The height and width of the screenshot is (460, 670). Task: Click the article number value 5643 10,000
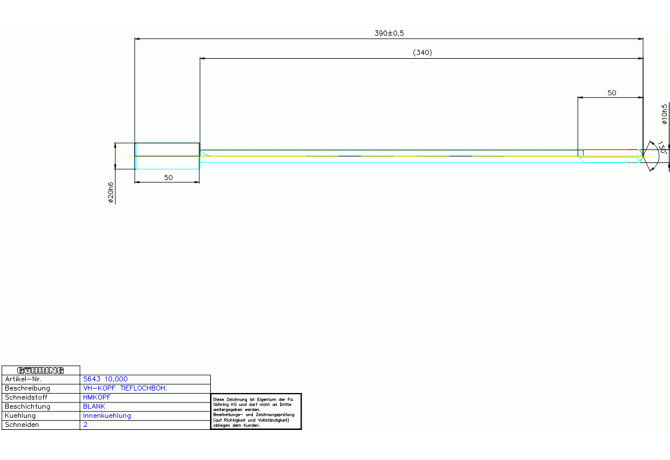coord(105,380)
